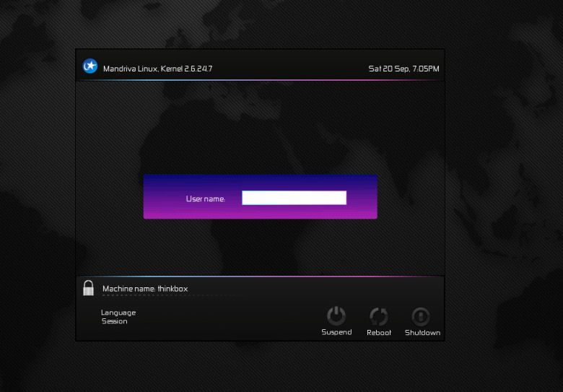
Task: Click 'Mandriva Linux, Kernel 2.6.24.7' text
Action: (x=157, y=69)
